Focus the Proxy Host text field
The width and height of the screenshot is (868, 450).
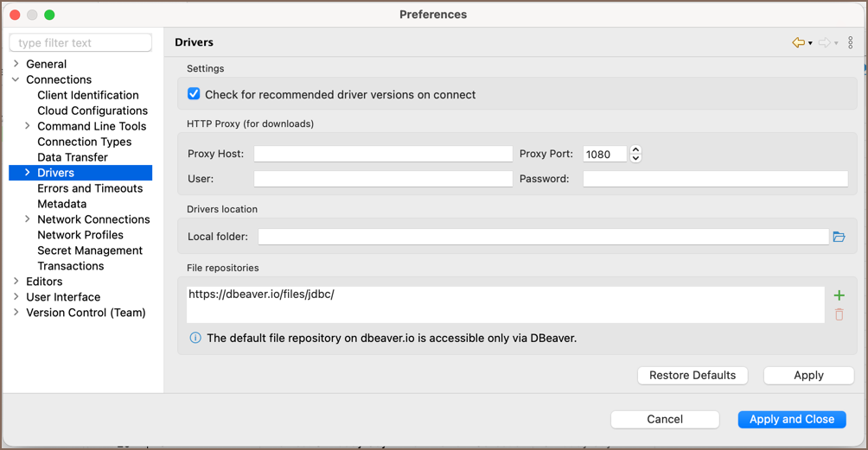click(x=383, y=154)
